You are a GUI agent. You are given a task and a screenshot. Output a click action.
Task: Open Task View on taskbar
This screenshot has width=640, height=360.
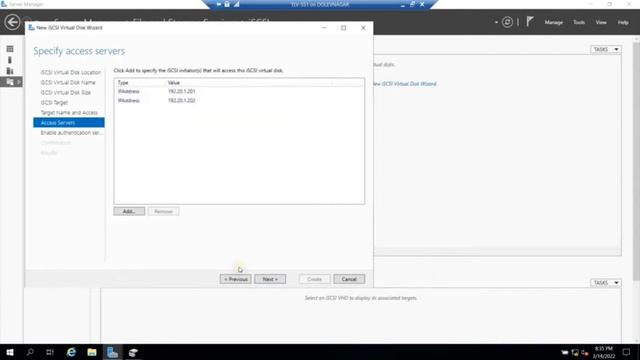[x=50, y=352]
